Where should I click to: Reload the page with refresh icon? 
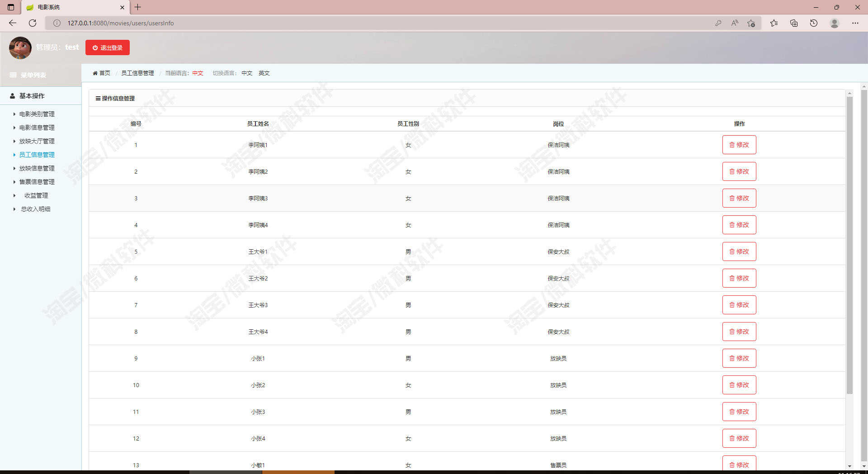[33, 23]
